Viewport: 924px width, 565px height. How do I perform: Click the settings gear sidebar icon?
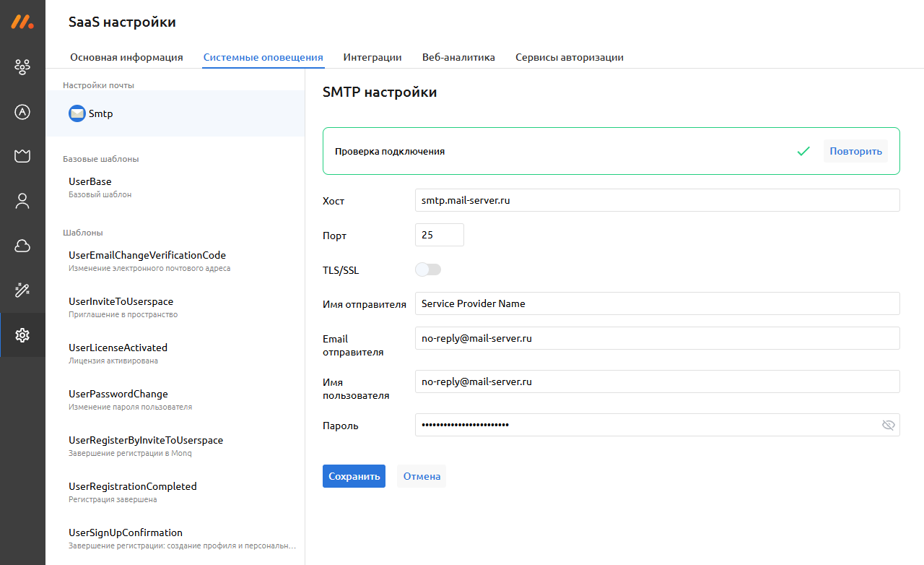tap(22, 335)
